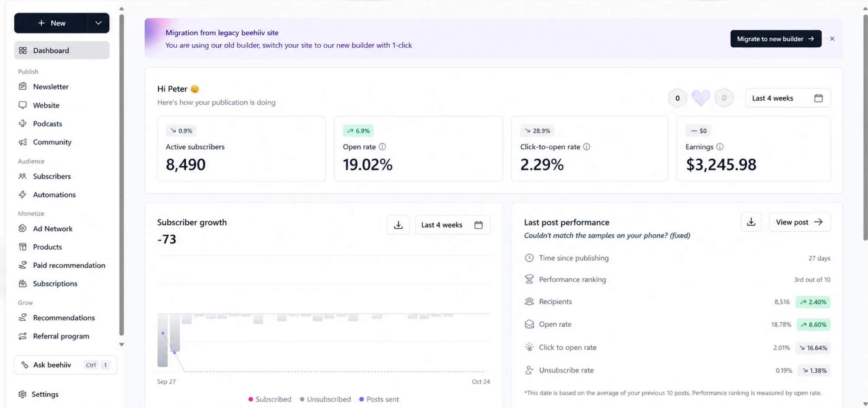Click the View post button
The image size is (868, 408).
pyautogui.click(x=800, y=222)
